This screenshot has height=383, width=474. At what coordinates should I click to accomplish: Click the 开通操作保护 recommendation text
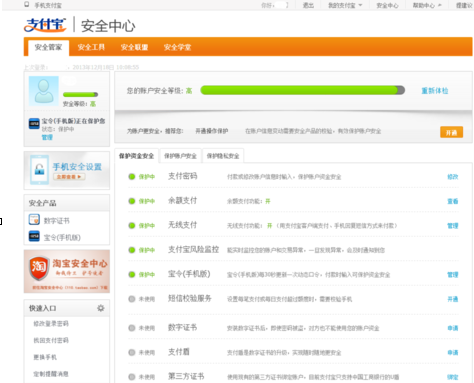pos(212,131)
